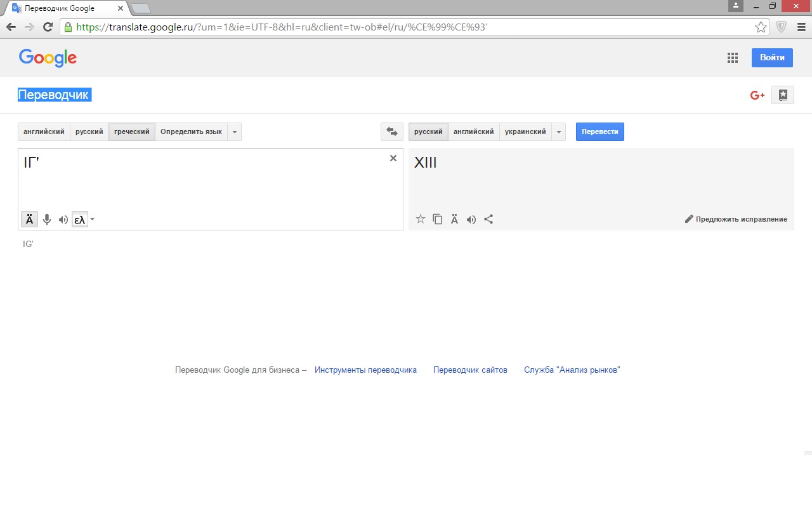Click the XIII translation result
Image resolution: width=812 pixels, height=508 pixels.
(x=426, y=163)
